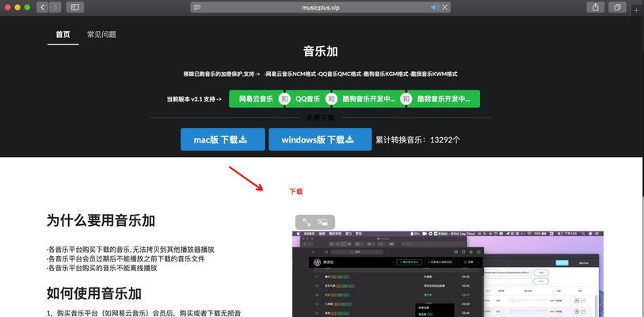This screenshot has height=317, width=644.
Task: Toggle the Safari sidebar button
Action: pos(74,7)
